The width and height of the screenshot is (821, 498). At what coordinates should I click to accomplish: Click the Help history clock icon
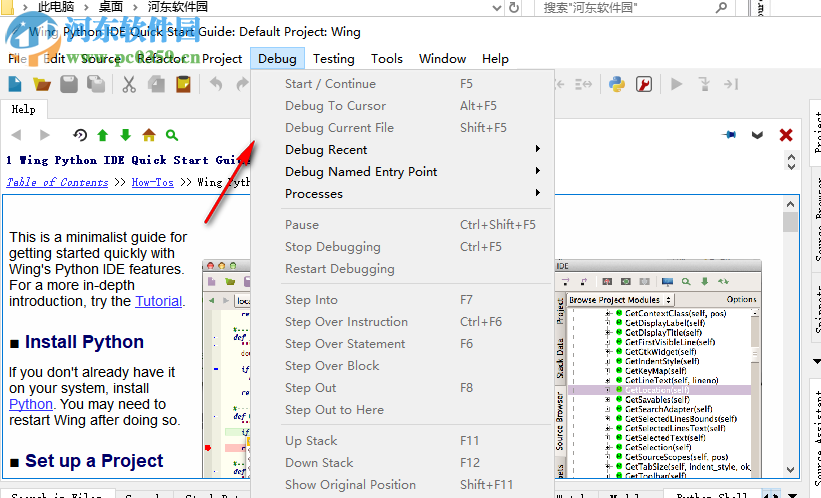[x=80, y=135]
